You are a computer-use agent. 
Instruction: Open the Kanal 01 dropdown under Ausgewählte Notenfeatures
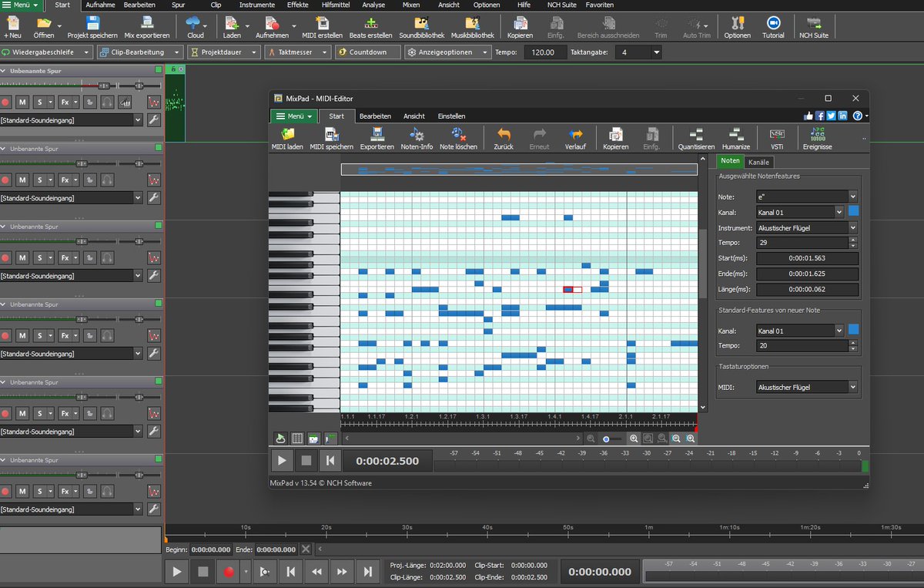pos(799,212)
